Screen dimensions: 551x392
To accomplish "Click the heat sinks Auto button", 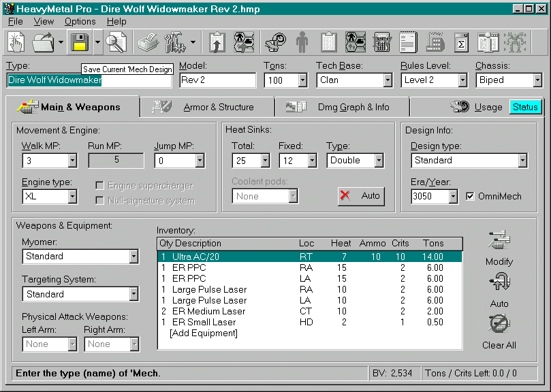I will (361, 196).
